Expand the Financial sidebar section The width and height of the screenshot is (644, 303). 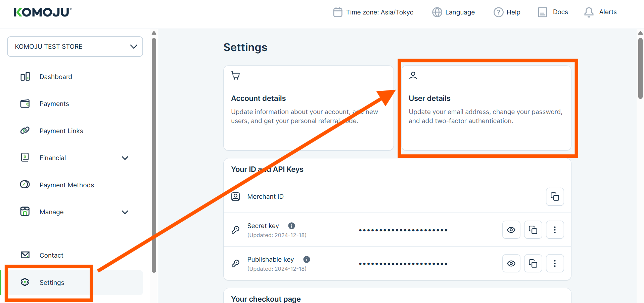(x=125, y=158)
